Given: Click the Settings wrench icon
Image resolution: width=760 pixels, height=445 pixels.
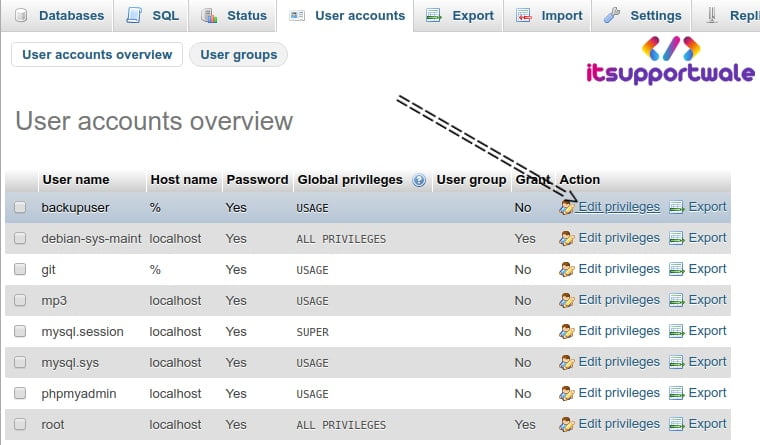Looking at the screenshot, I should (612, 16).
